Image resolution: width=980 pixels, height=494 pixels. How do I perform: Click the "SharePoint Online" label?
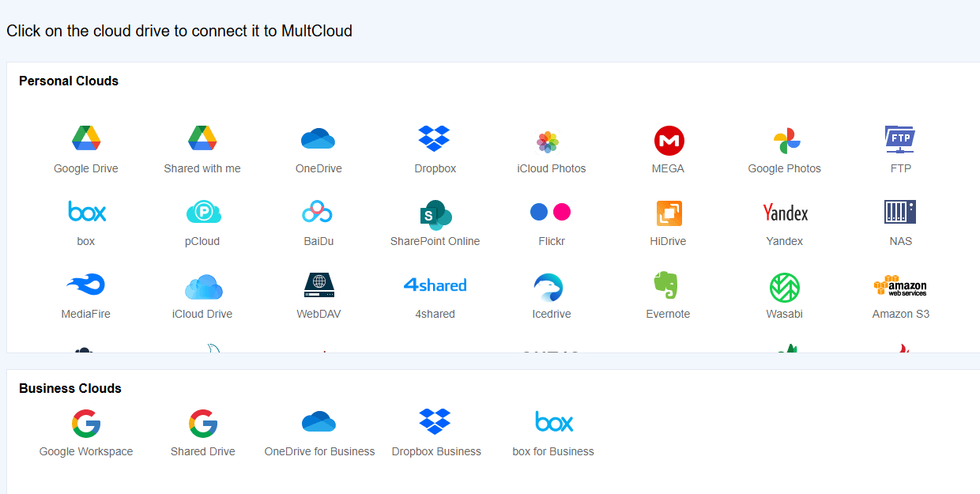435,241
